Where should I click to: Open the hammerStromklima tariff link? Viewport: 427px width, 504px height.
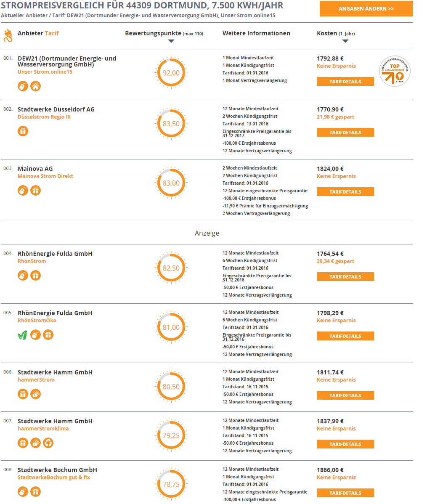[x=43, y=428]
